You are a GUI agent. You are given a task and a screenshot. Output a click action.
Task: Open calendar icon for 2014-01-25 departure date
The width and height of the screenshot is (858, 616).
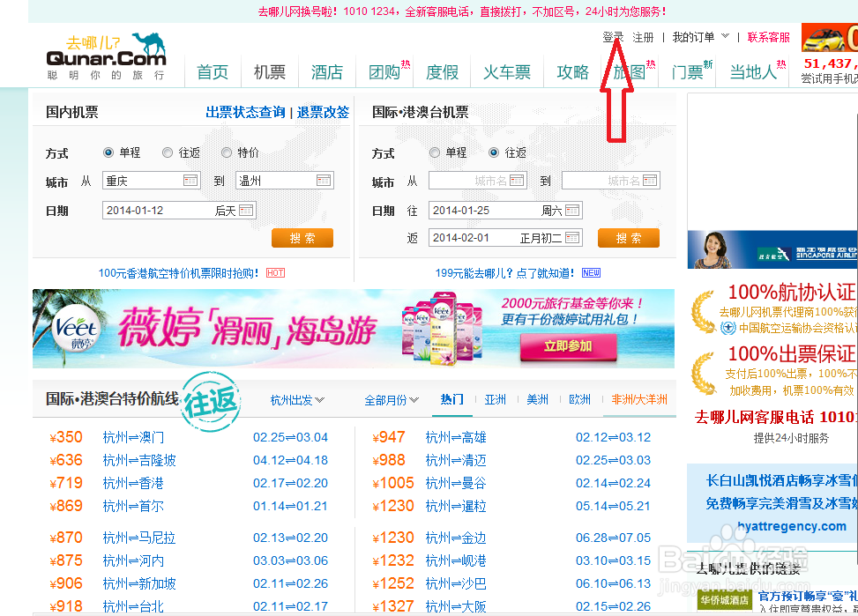(572, 211)
